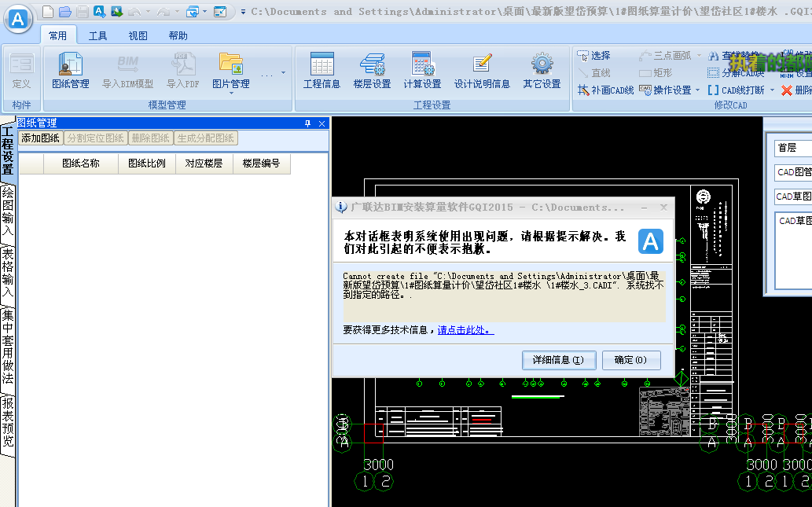This screenshot has width=812, height=507.
Task: Click the 三点画弧 arc tool
Action: point(665,55)
